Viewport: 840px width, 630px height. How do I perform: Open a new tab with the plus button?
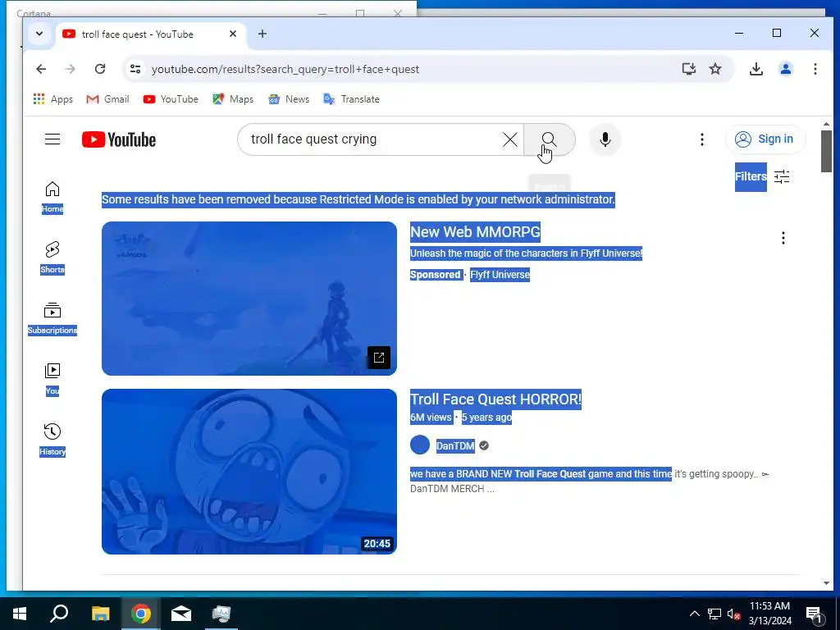pos(262,34)
